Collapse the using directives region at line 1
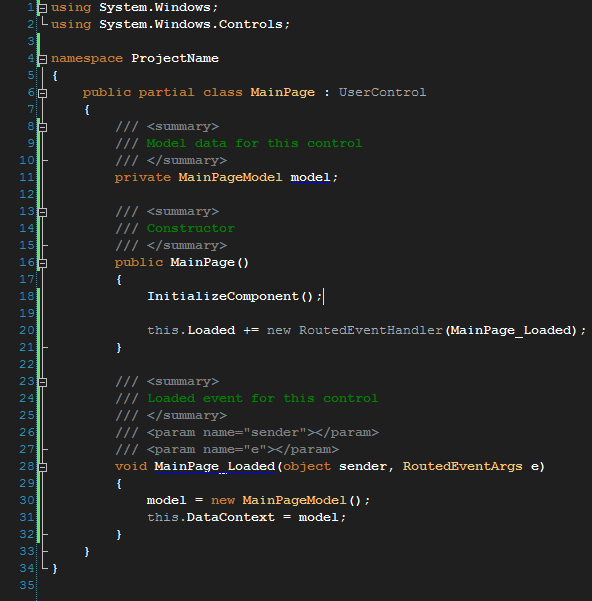The height and width of the screenshot is (601, 592). (x=43, y=8)
